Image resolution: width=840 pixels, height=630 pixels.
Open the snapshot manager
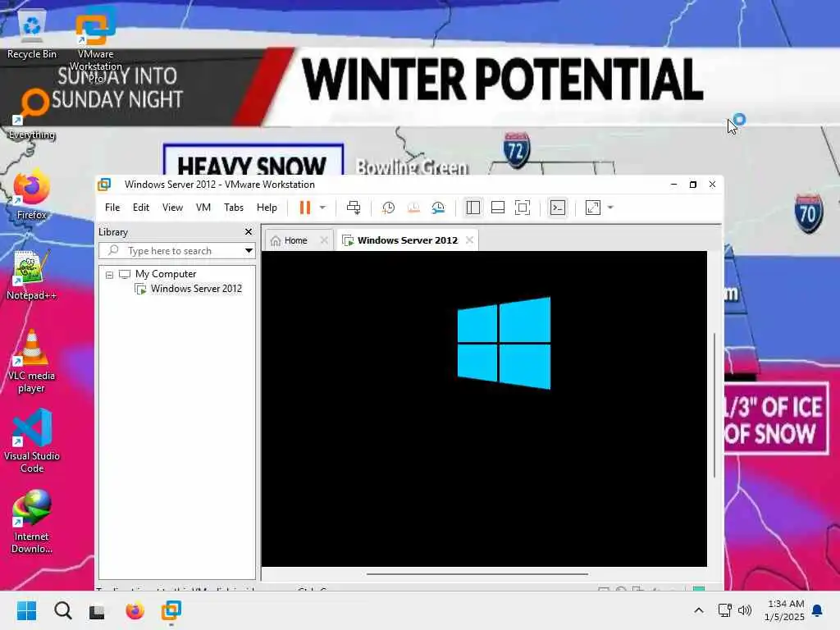438,208
